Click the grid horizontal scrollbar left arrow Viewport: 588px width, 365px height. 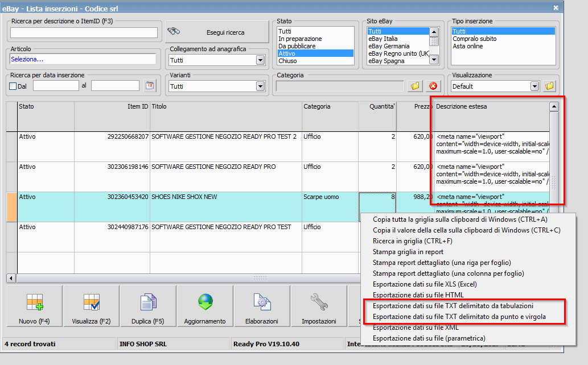[11, 278]
